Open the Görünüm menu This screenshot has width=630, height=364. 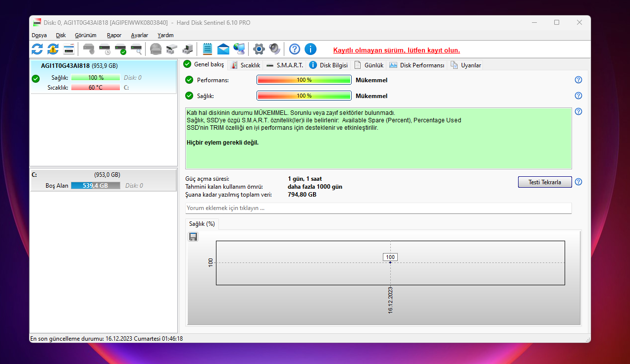point(86,35)
